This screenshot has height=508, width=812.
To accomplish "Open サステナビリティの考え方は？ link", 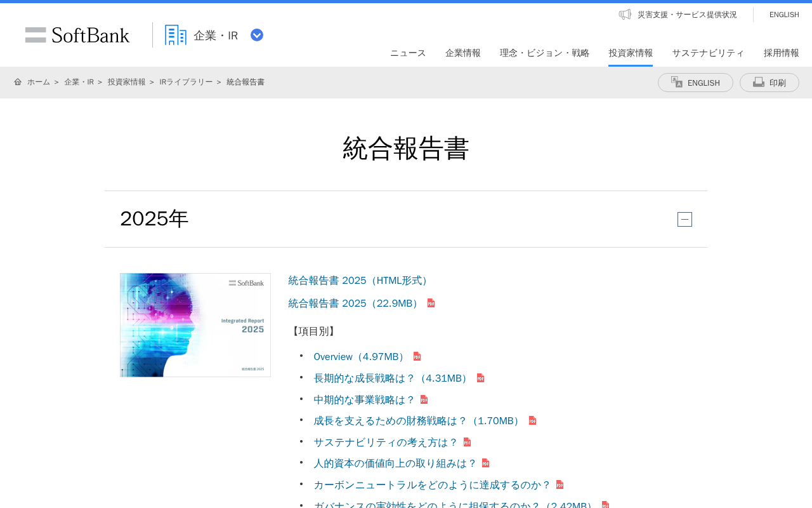I will [386, 443].
